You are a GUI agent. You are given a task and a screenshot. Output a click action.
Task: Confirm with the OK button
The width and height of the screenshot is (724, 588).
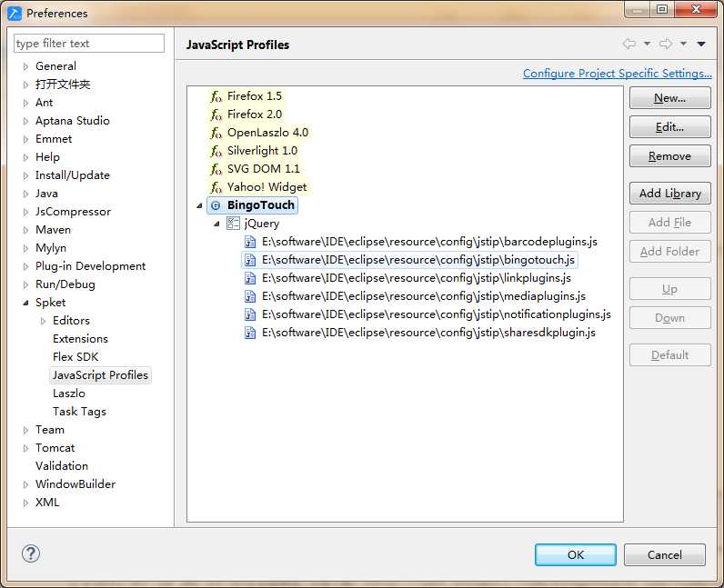576,554
